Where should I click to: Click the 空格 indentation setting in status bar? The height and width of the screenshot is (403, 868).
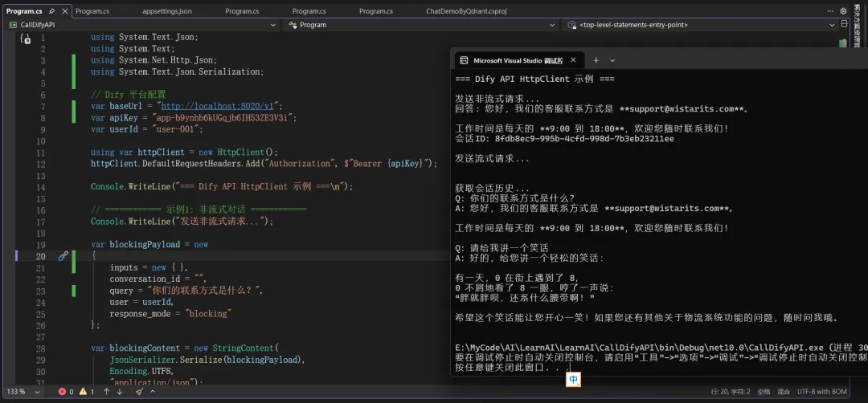point(764,392)
